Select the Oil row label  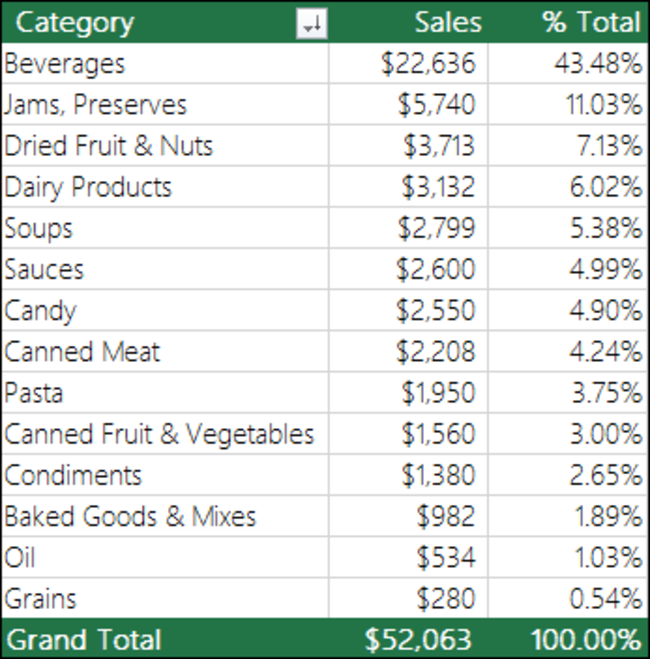(x=20, y=558)
